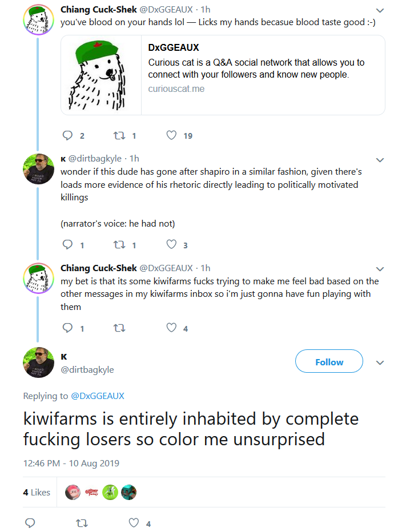Open the tweet options chevron on first tweet
The image size is (406, 532).
[x=380, y=10]
